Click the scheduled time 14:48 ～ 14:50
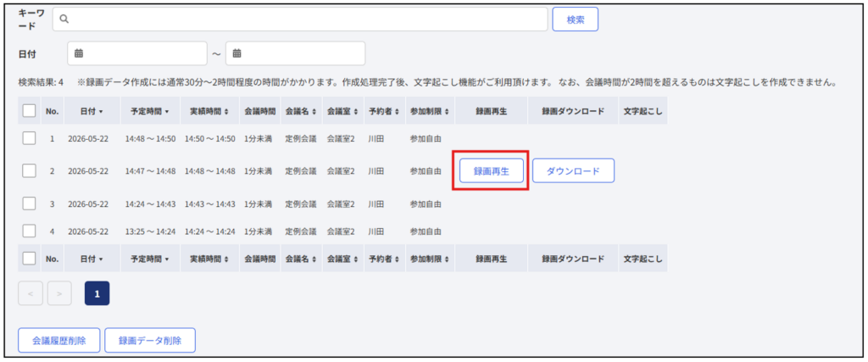 pyautogui.click(x=151, y=138)
